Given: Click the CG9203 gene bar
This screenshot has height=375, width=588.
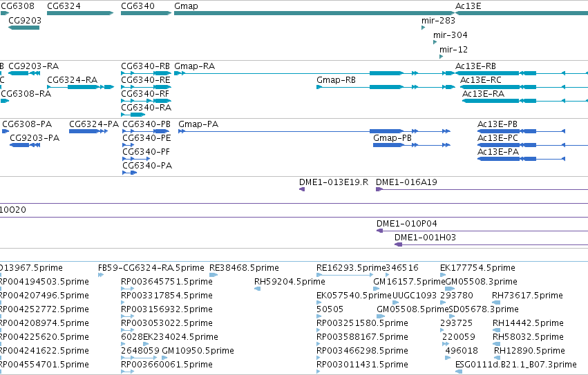Looking at the screenshot, I should (23, 28).
